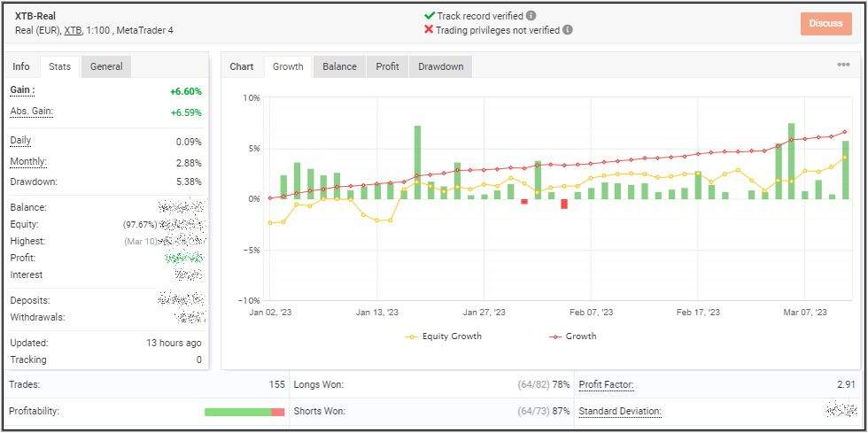Open the General tab

(x=106, y=66)
